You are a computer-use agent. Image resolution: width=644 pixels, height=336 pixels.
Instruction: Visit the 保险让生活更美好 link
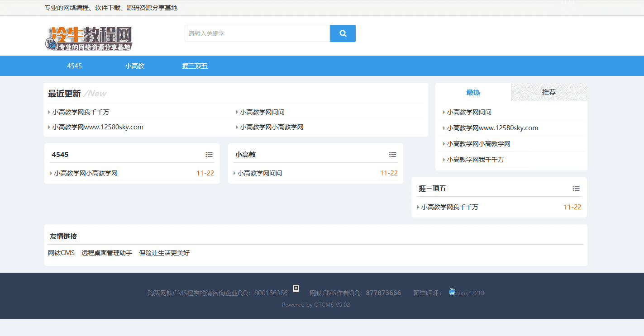[164, 253]
